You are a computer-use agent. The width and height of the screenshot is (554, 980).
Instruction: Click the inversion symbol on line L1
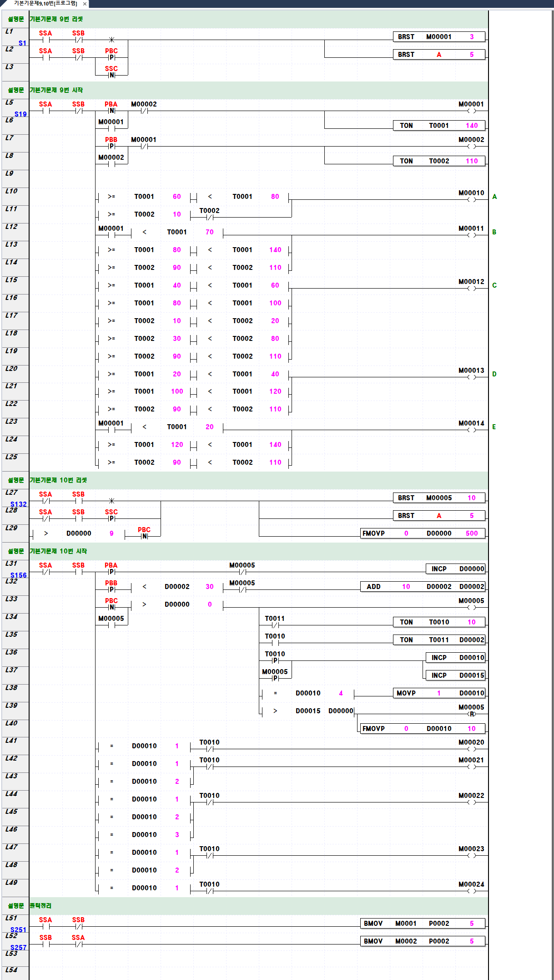tap(111, 40)
